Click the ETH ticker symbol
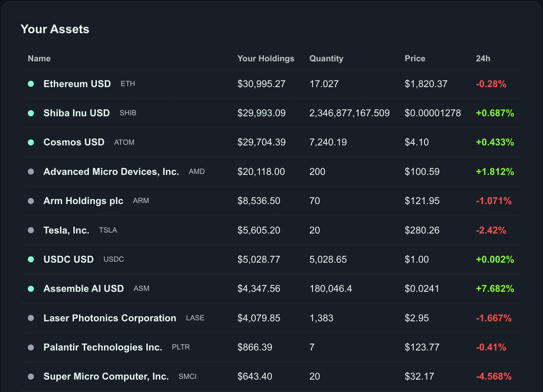This screenshot has height=392, width=543. (x=128, y=84)
